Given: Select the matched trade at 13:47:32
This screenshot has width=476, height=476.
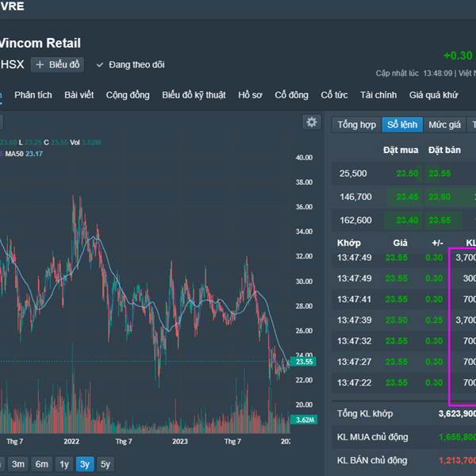Looking at the screenshot, I should (404, 341).
